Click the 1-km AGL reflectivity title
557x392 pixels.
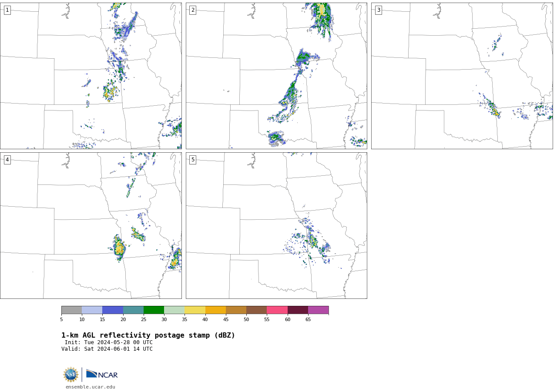click(x=148, y=335)
